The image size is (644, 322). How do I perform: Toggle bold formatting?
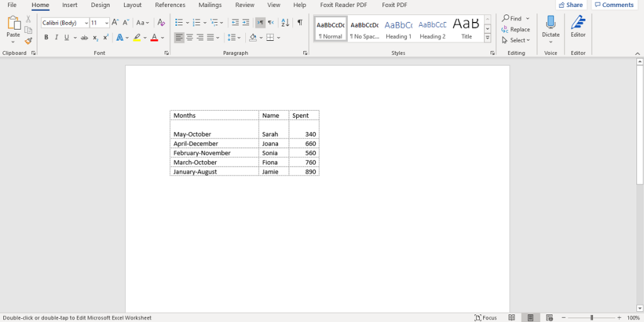click(x=46, y=37)
